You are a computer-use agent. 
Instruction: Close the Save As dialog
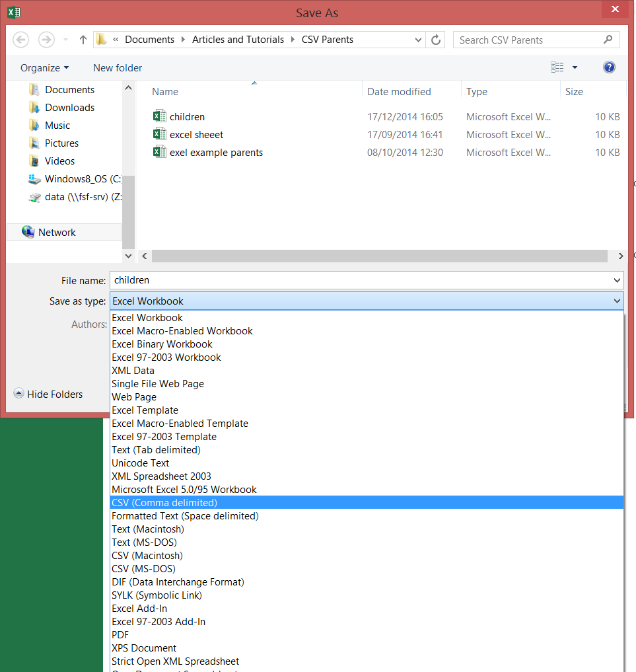pos(615,9)
